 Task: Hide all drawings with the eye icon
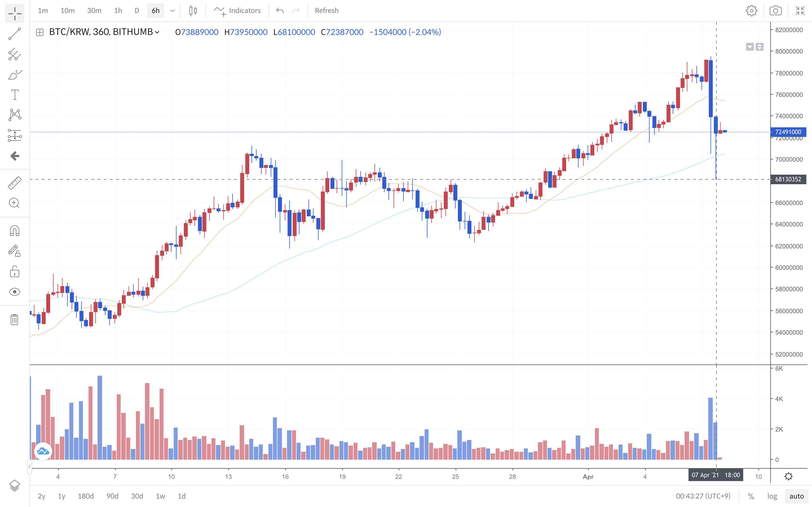pyautogui.click(x=14, y=292)
